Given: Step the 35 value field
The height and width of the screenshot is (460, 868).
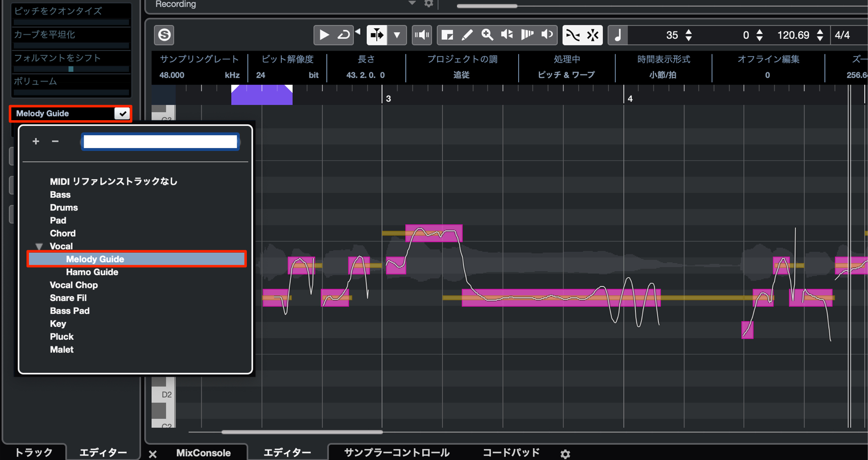Looking at the screenshot, I should pyautogui.click(x=689, y=35).
